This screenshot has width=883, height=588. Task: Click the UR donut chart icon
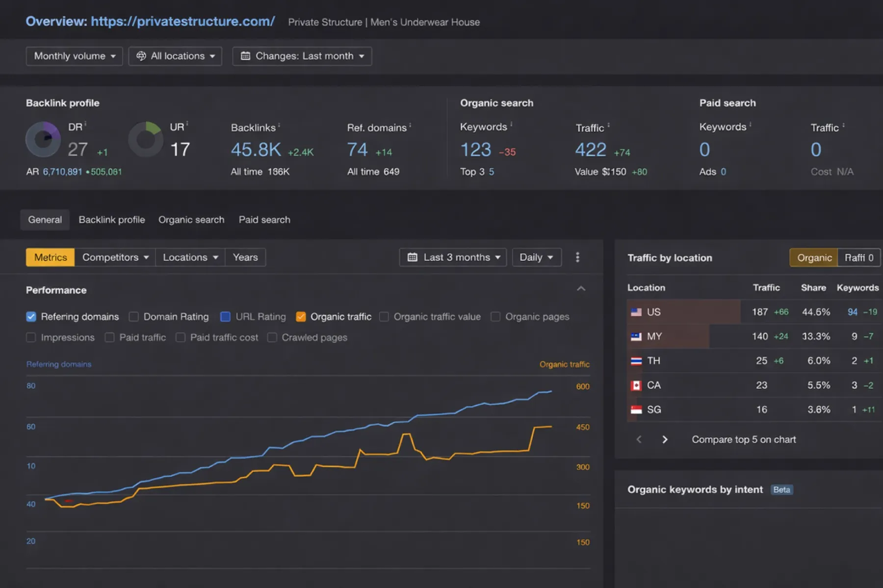click(145, 139)
